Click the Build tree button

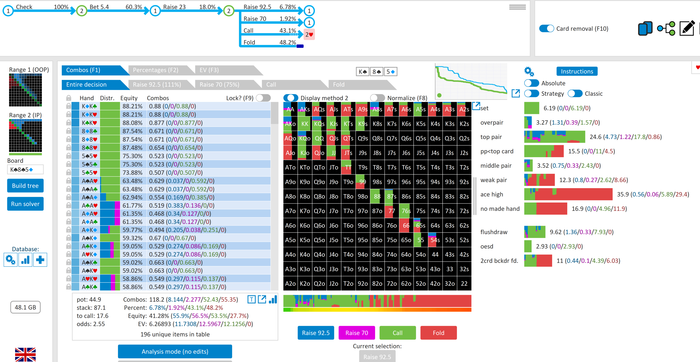click(x=25, y=186)
